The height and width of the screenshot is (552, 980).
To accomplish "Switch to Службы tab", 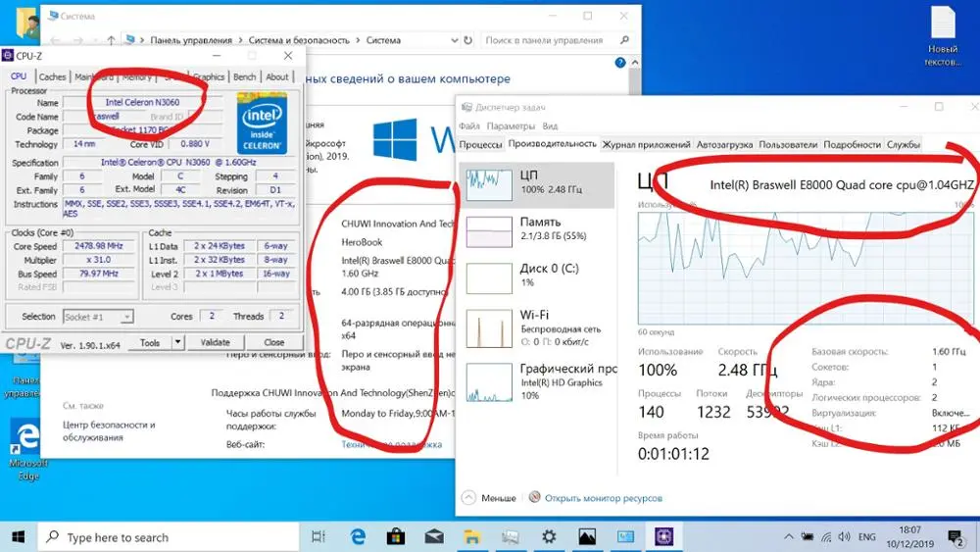I will click(x=904, y=144).
